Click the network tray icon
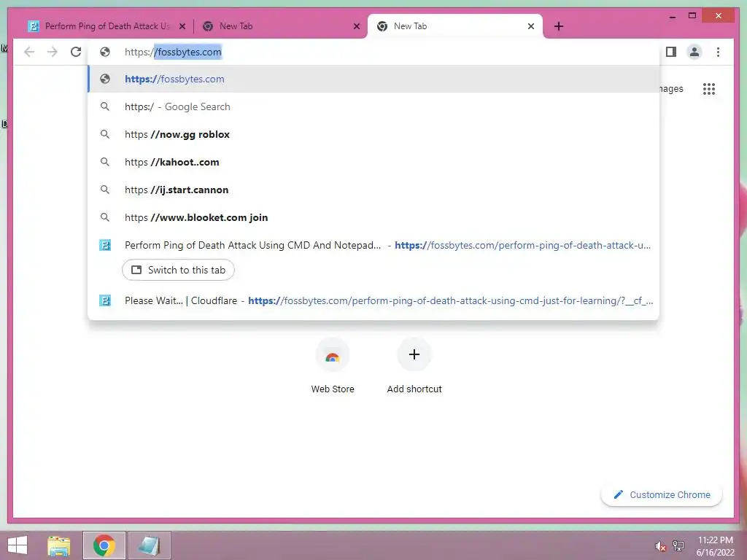Viewport: 747px width, 560px height. pyautogui.click(x=678, y=545)
